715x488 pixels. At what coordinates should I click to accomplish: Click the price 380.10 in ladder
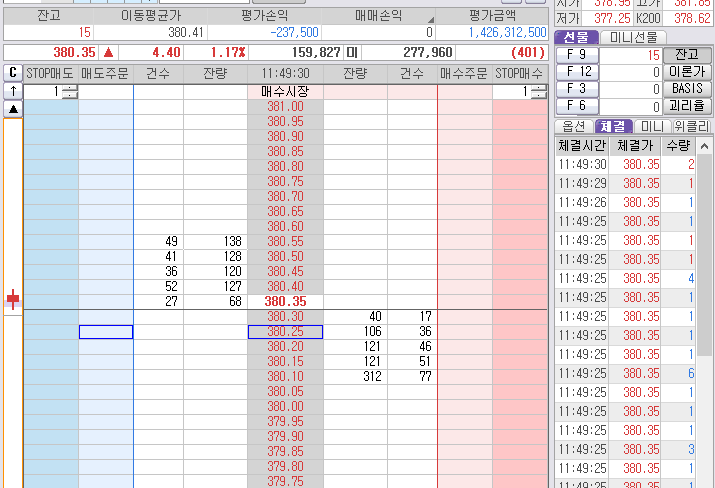pos(285,377)
